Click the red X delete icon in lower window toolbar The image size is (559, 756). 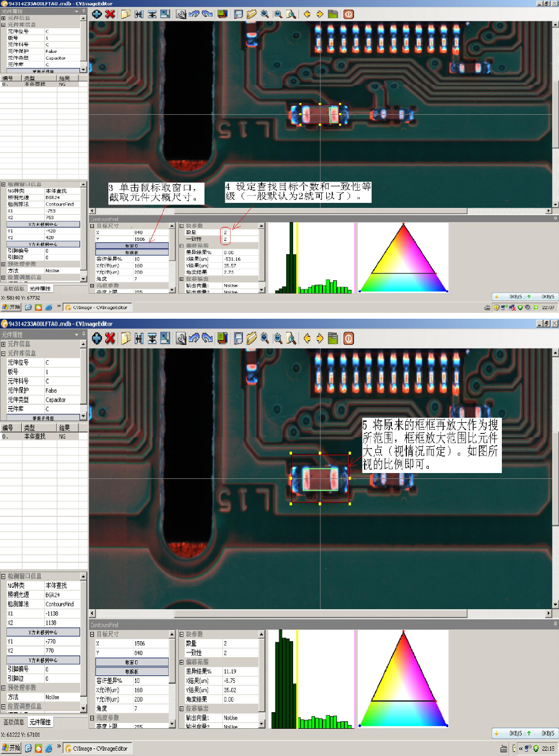111,338
